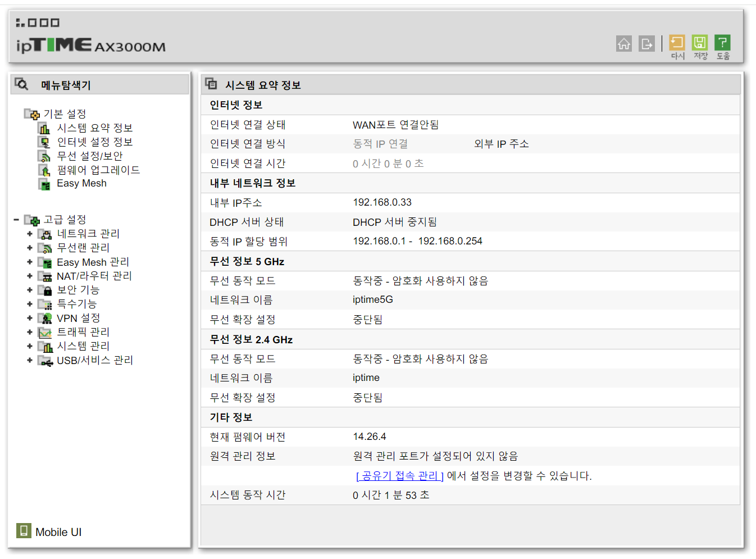
Task: Expand NAT/라우터 관리 with plus sign
Action: tap(30, 276)
